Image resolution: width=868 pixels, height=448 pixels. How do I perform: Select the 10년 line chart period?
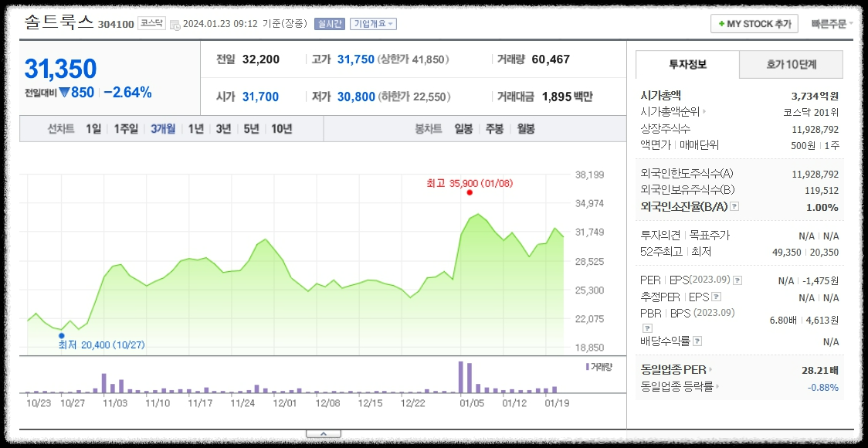coord(282,129)
